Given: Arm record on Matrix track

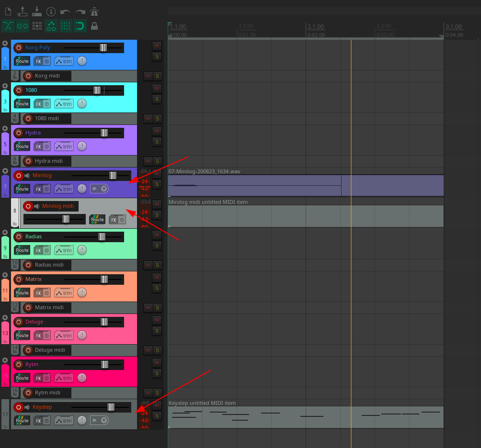Looking at the screenshot, I should [19, 280].
